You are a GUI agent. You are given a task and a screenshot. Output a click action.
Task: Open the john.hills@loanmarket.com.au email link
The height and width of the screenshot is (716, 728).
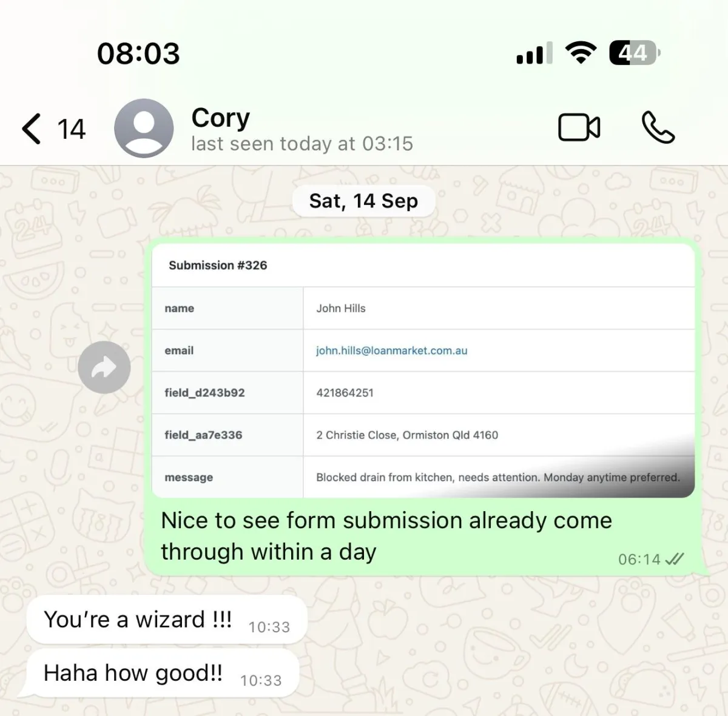[391, 350]
